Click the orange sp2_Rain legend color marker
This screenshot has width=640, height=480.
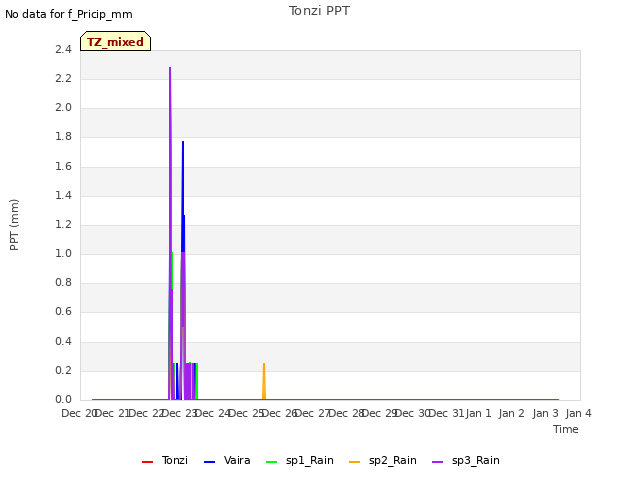[355, 462]
